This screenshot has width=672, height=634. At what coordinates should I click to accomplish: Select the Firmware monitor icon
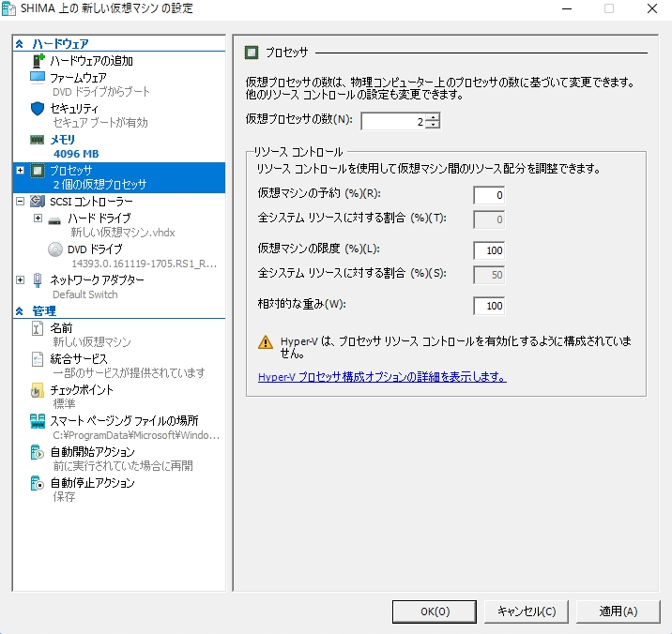[x=38, y=77]
